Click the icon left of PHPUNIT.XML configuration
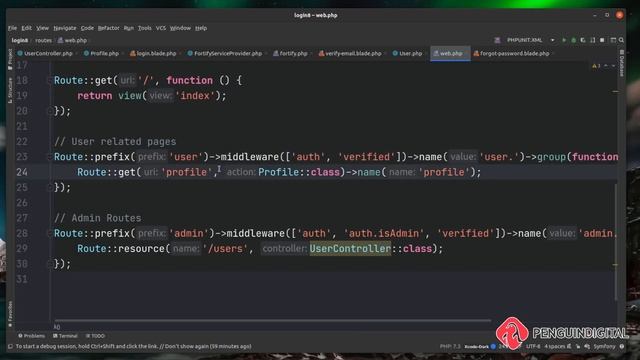640x360 pixels. [497, 40]
